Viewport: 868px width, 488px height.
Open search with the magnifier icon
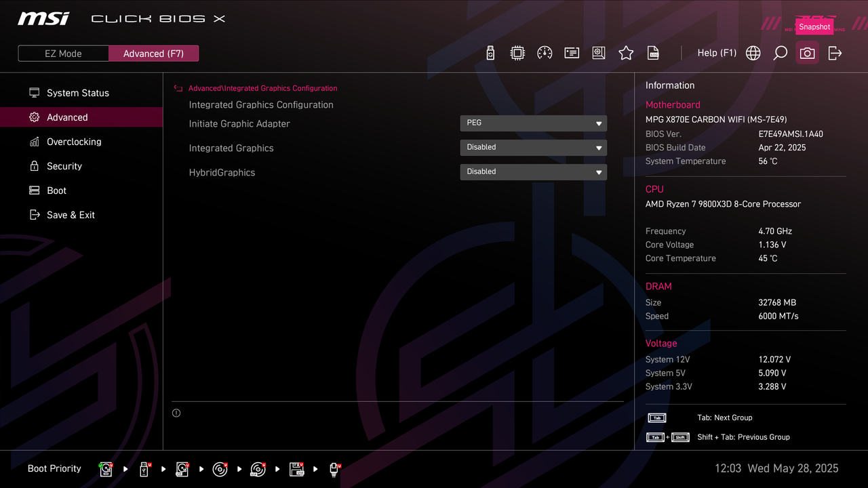(x=780, y=53)
